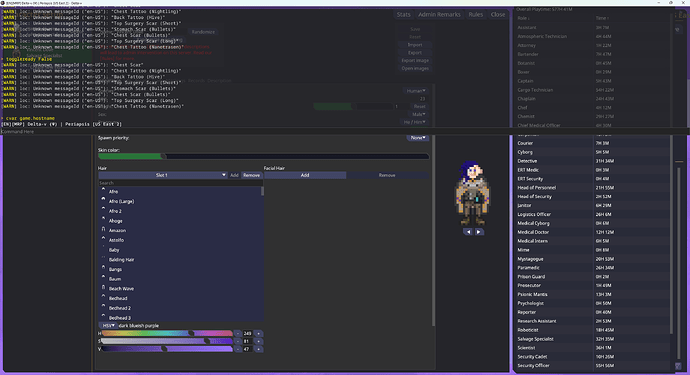690x375 pixels.
Task: Adjust the S saturation slider
Action: 167,341
